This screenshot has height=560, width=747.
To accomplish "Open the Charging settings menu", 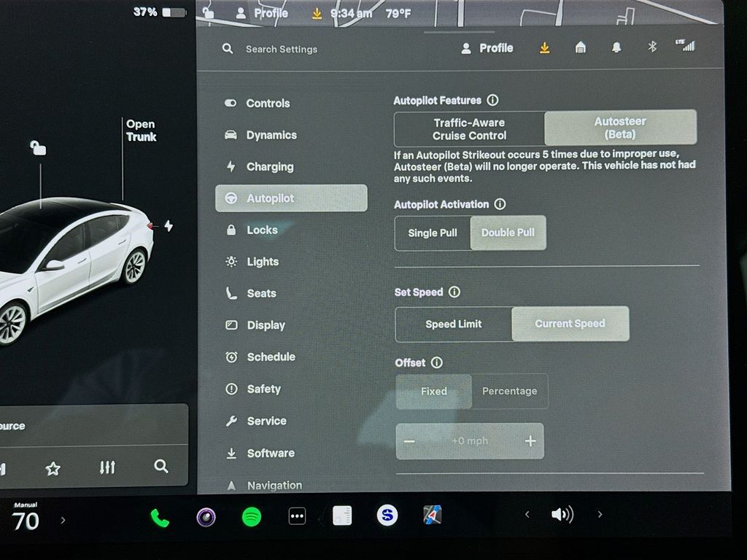I will (292, 167).
